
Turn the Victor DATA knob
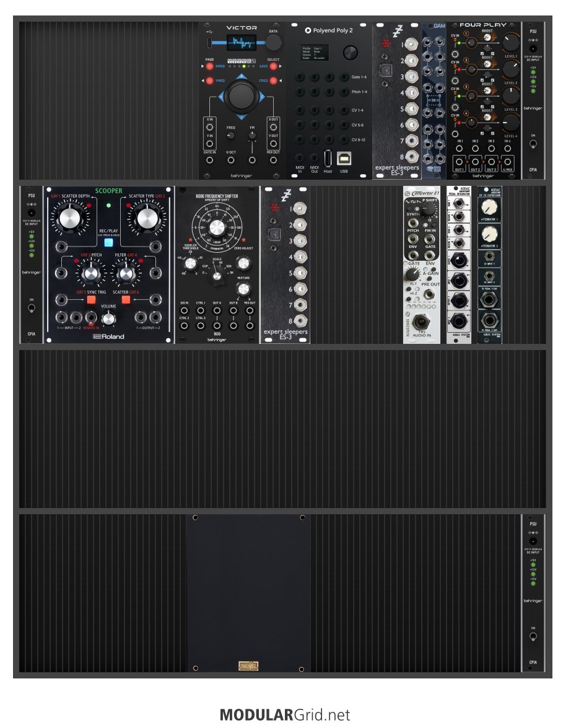pyautogui.click(x=274, y=42)
